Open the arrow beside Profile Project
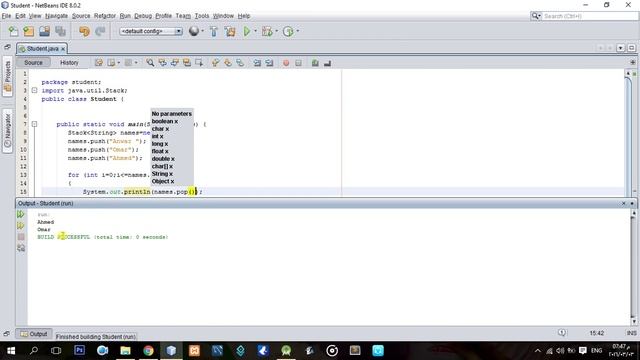The image size is (640, 360). click(x=298, y=31)
